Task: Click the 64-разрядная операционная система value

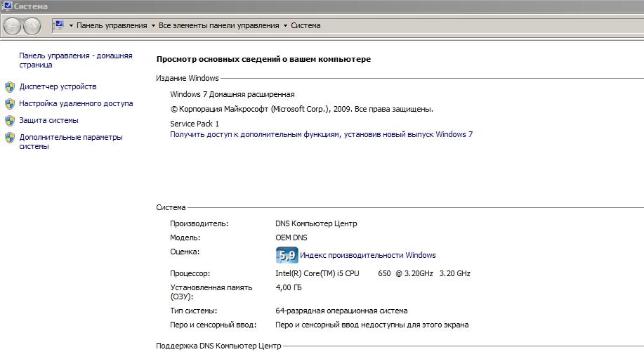Action: (341, 311)
